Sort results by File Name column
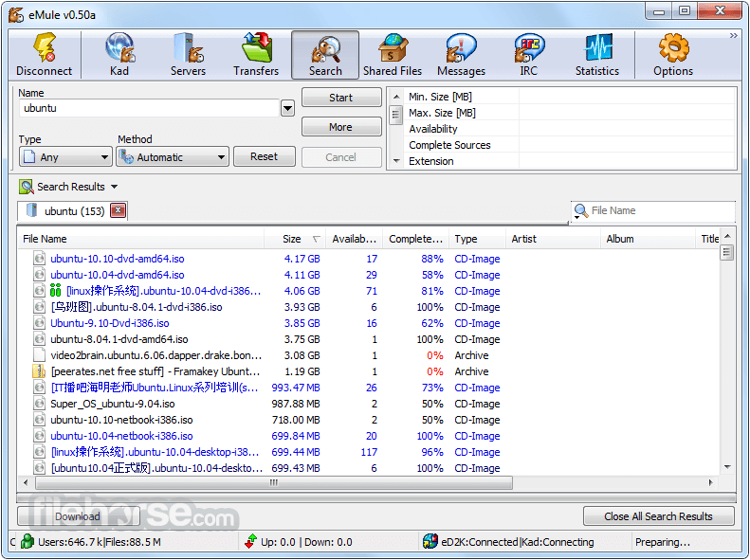The height and width of the screenshot is (560, 750). [141, 239]
